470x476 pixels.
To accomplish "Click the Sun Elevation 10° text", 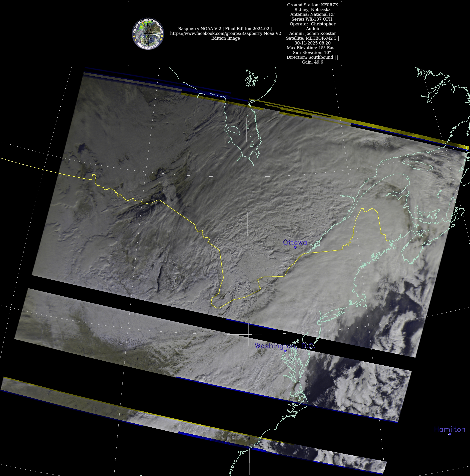I will pyautogui.click(x=312, y=52).
